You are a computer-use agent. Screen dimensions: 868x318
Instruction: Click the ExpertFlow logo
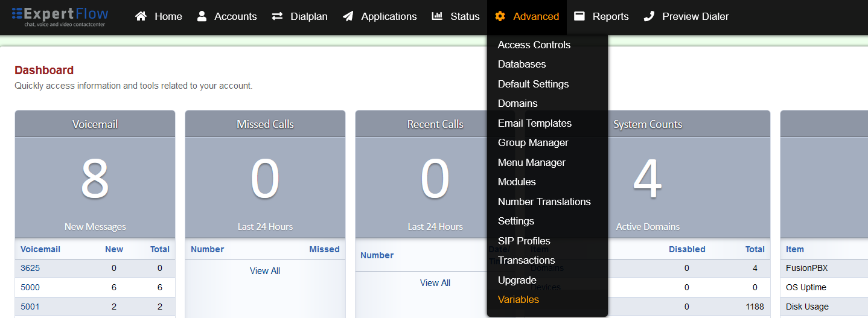point(60,17)
